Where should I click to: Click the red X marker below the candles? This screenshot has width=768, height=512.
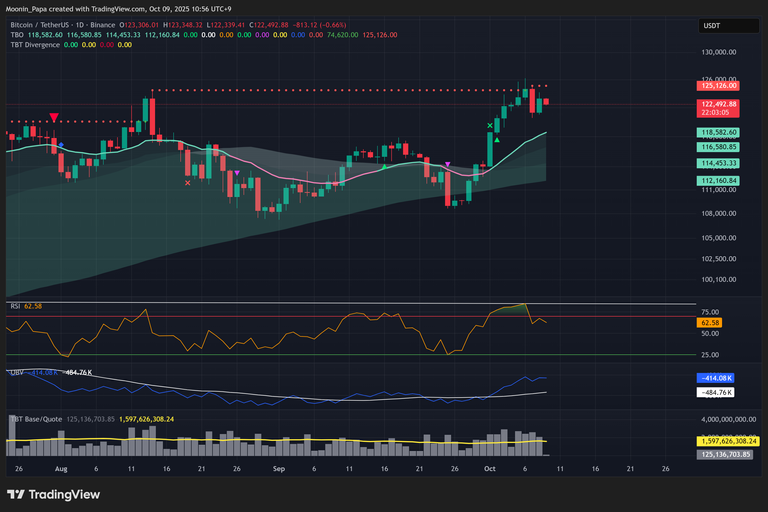[x=188, y=183]
